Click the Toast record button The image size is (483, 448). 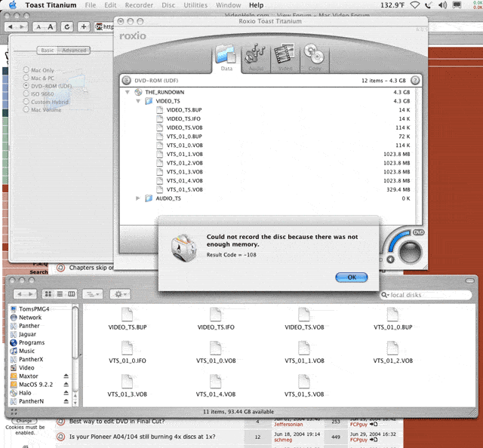click(x=410, y=251)
